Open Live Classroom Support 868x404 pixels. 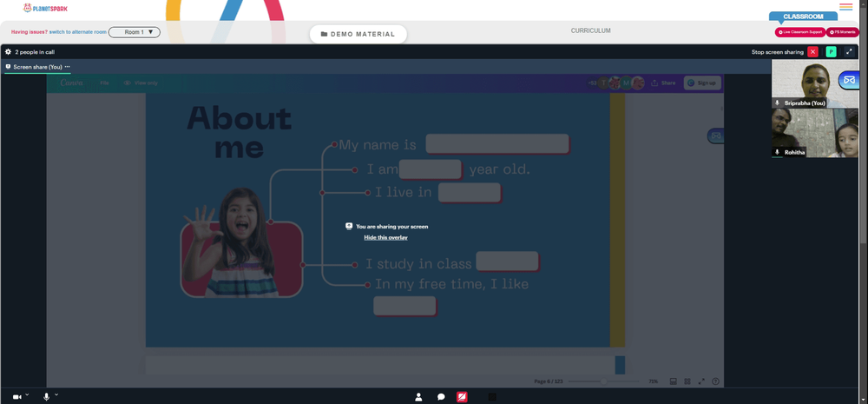pyautogui.click(x=800, y=32)
